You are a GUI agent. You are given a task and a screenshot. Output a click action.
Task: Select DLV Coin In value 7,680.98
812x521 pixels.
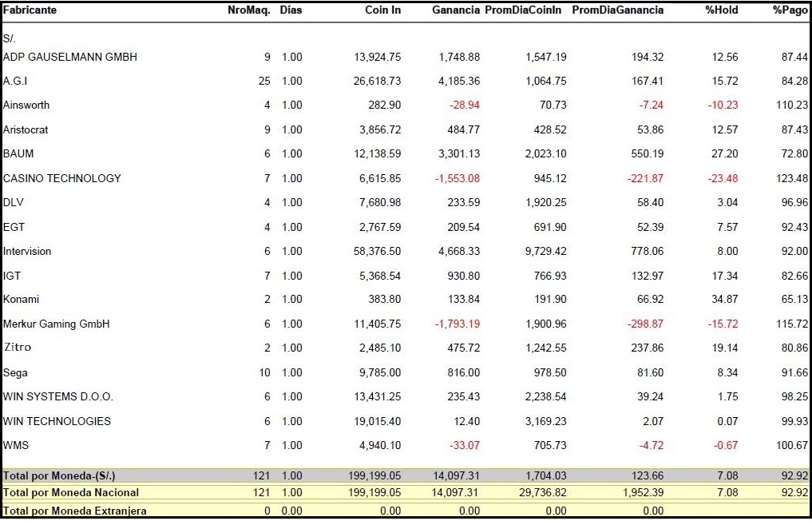point(380,202)
